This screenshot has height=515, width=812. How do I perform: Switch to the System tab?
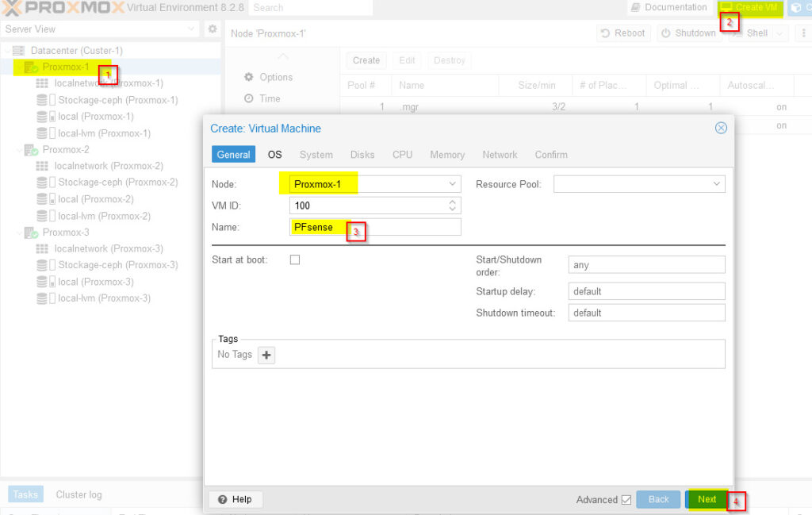coord(316,155)
